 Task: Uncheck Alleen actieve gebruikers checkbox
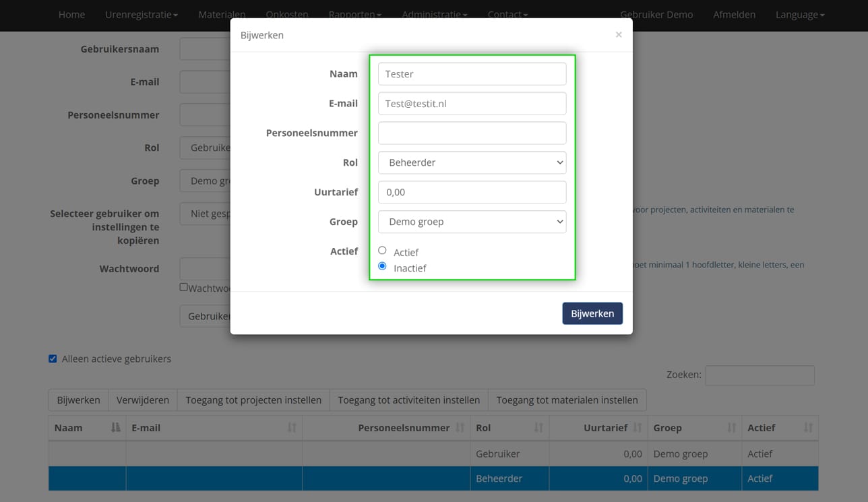53,359
